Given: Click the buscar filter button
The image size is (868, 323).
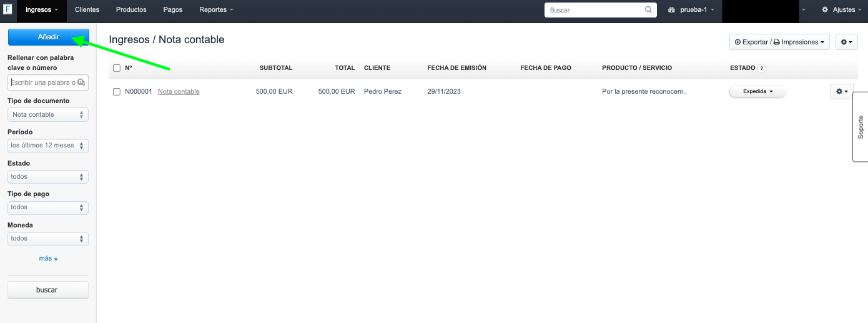Looking at the screenshot, I should [x=48, y=290].
